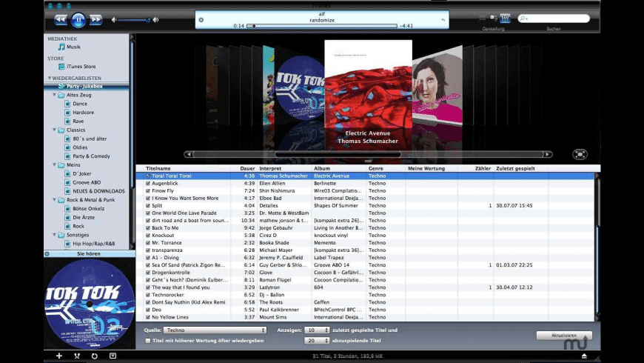Enable Titel mit höherer Wertung checkbox

coord(148,341)
